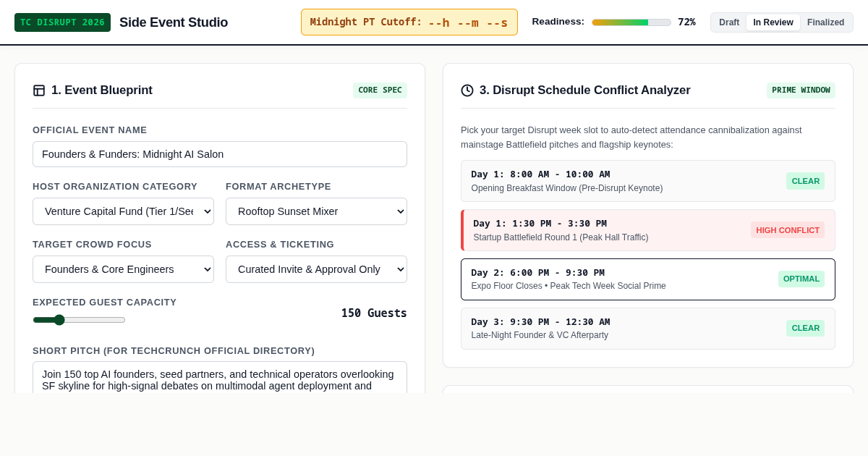The image size is (868, 456).
Task: Click the Midnight PT Cutoff countdown
Action: pos(409,22)
